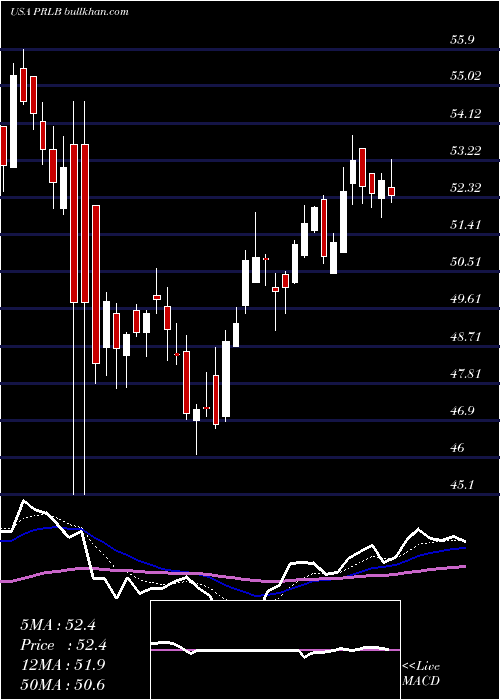Image resolution: width=500 pixels, height=700 pixels.
Task: Click the 'USA PRLB bullkhan.com' title text
Action: coord(69,11)
